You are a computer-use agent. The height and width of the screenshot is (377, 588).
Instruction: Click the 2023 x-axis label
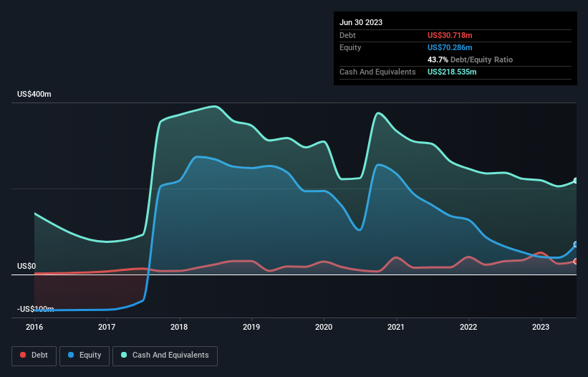tap(541, 327)
